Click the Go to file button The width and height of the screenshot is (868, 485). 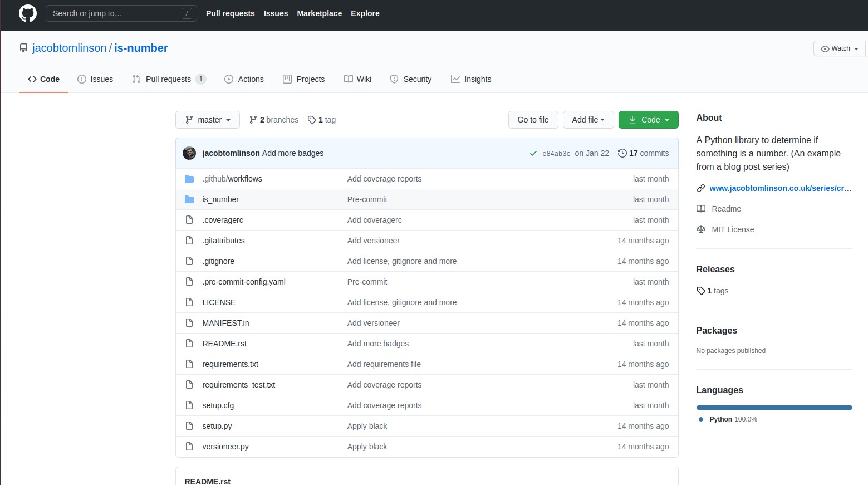click(x=533, y=120)
